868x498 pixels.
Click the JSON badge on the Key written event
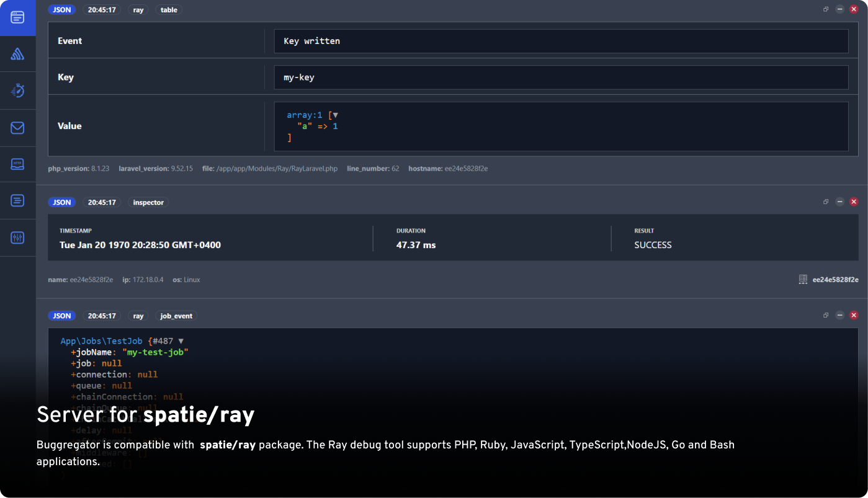point(61,9)
